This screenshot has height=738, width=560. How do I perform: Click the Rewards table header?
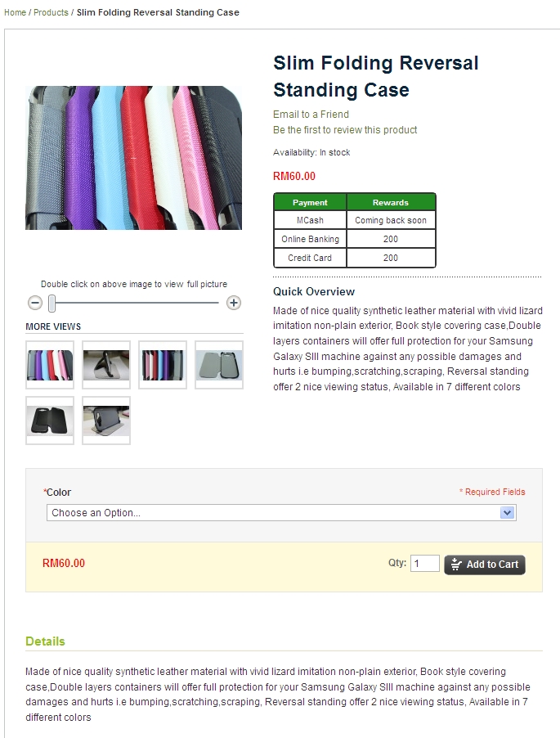pos(391,202)
